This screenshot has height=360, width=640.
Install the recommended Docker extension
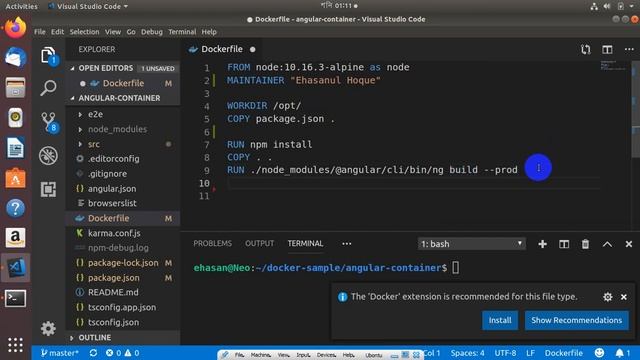coord(500,320)
